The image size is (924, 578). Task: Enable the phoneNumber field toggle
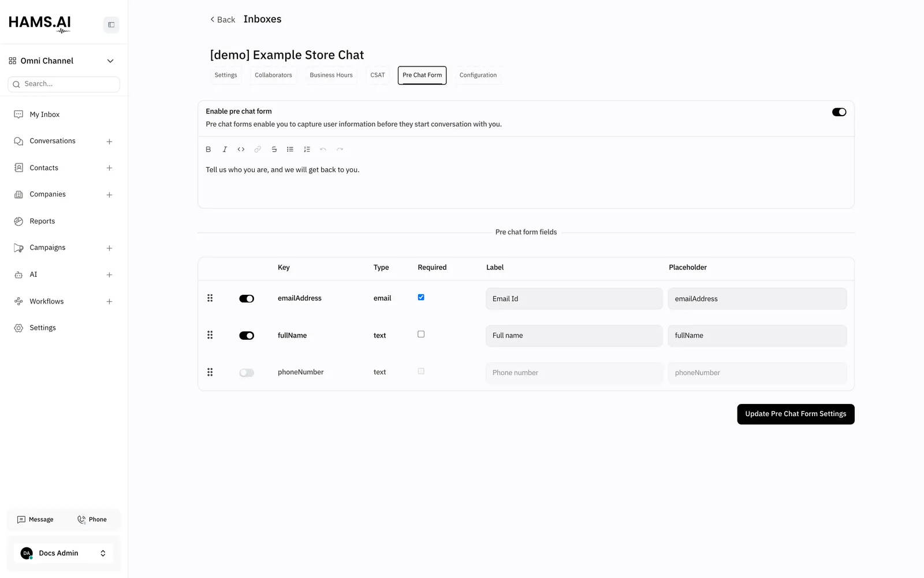pyautogui.click(x=247, y=373)
